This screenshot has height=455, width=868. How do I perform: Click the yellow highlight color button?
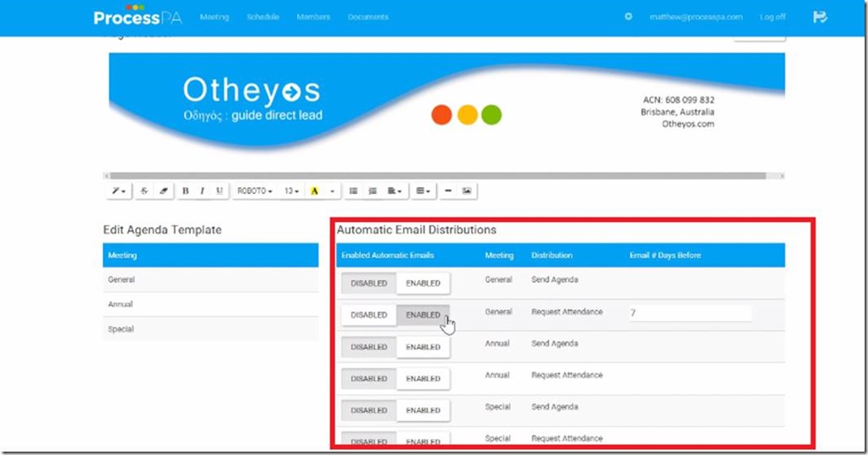click(314, 192)
